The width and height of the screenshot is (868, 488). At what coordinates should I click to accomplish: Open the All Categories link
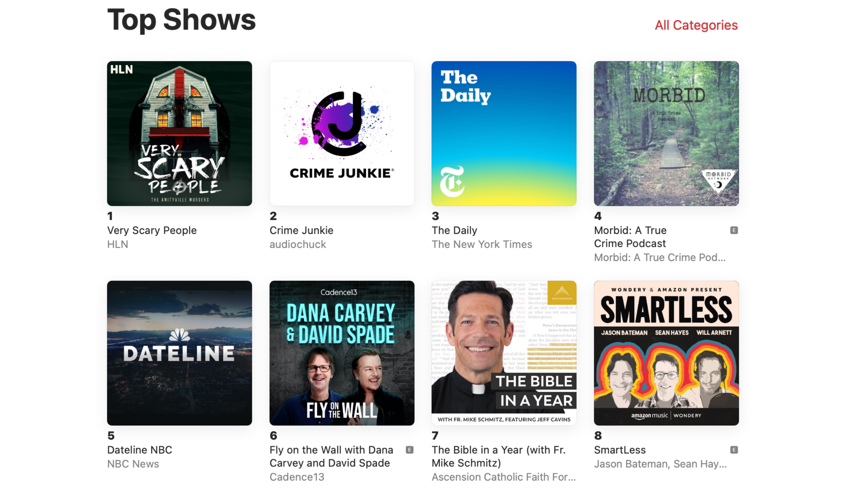coord(696,25)
